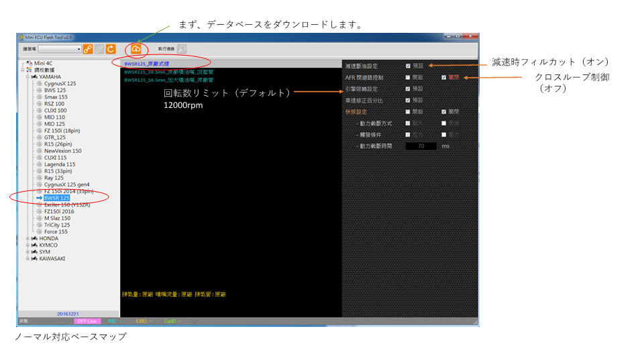Click the colorful tuning data icon
The height and width of the screenshot is (362, 644).
(29, 70)
